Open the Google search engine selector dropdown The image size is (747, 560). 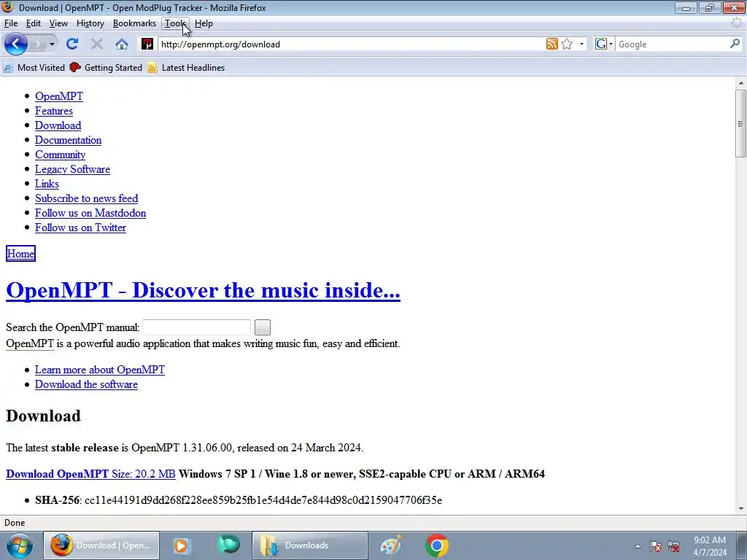603,44
